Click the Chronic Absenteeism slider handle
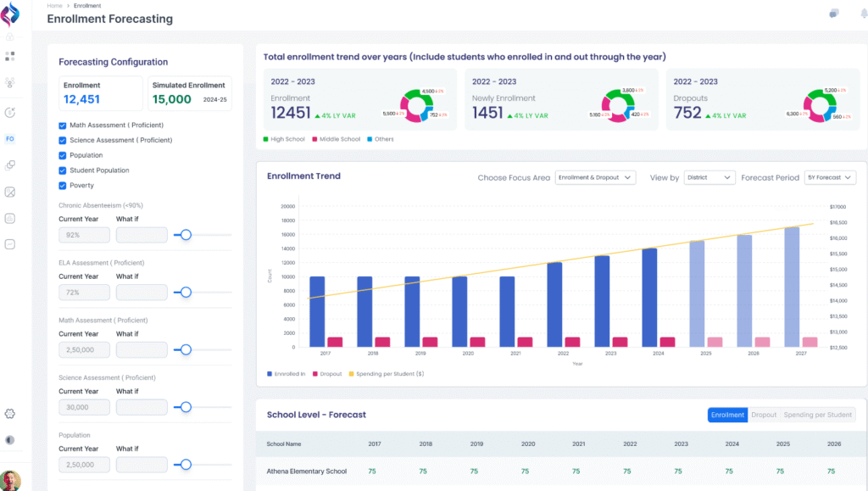This screenshot has width=868, height=491. [186, 235]
